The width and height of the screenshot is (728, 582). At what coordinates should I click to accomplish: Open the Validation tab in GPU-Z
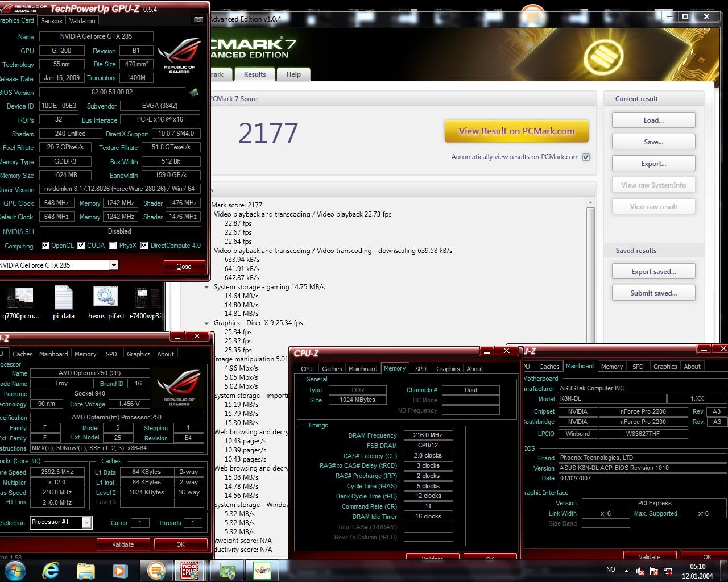coord(82,21)
